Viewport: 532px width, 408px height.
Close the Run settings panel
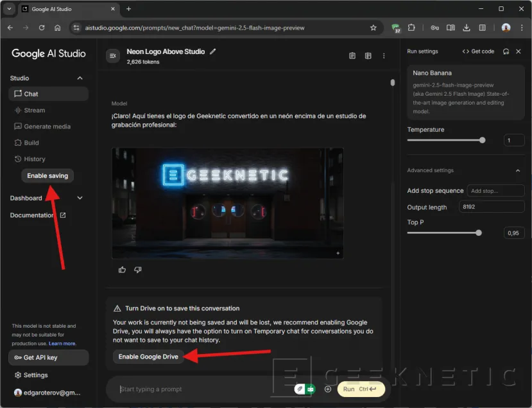[x=519, y=51]
